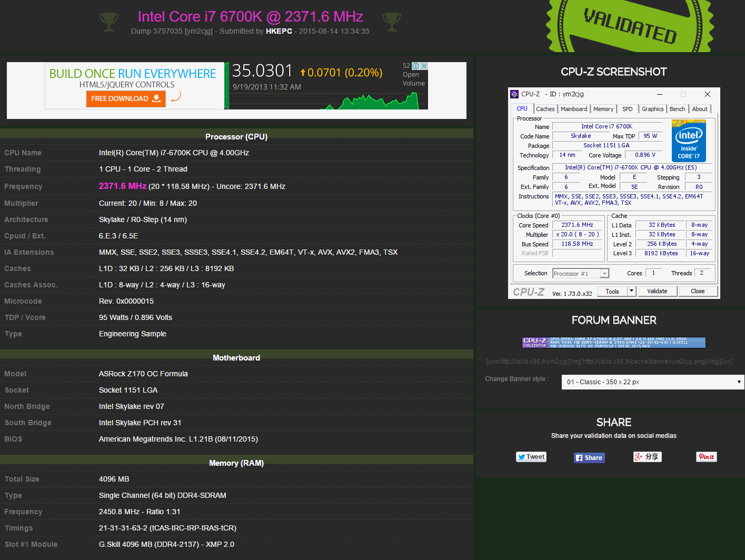
Task: Select the forum banner BBCode text
Action: tap(609, 362)
